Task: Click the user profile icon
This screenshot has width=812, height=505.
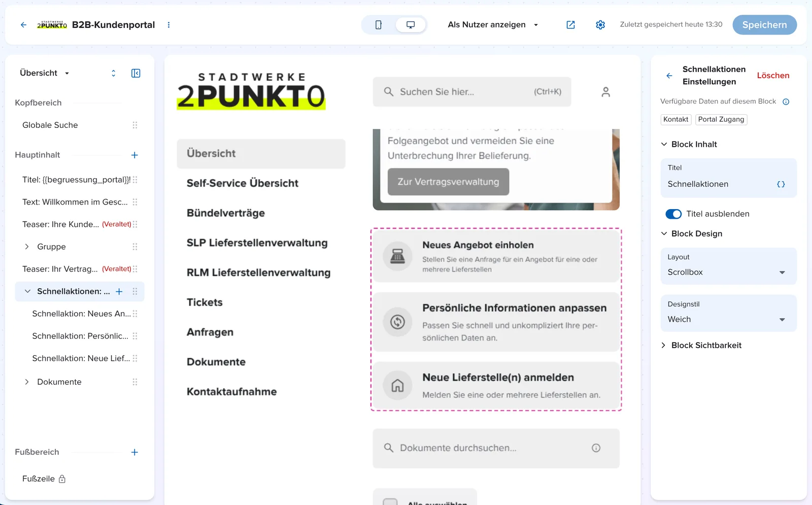Action: [605, 92]
